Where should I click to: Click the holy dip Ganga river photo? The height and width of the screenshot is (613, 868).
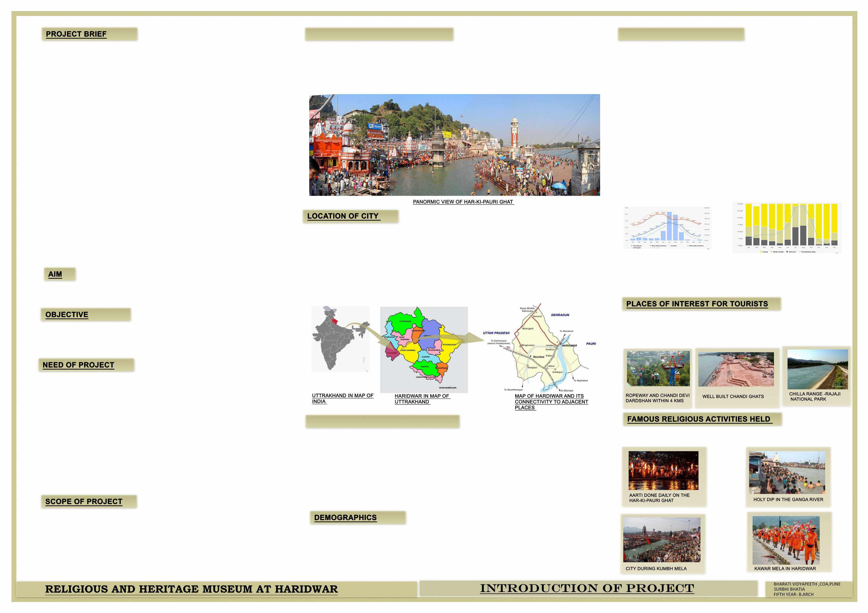coord(787,472)
